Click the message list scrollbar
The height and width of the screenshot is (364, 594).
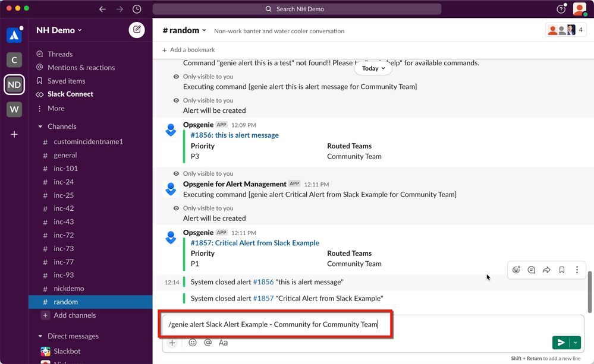click(x=589, y=292)
